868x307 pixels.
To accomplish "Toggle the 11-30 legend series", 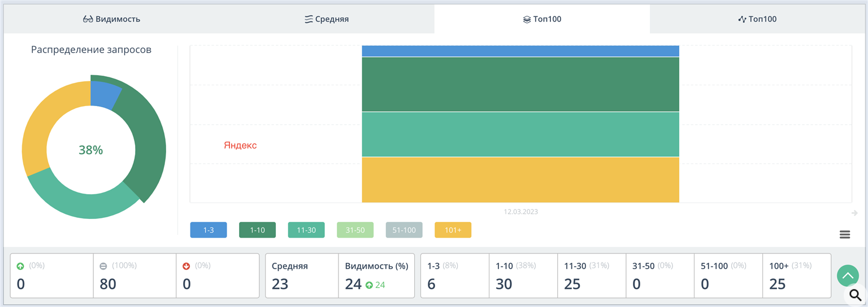I will (306, 230).
